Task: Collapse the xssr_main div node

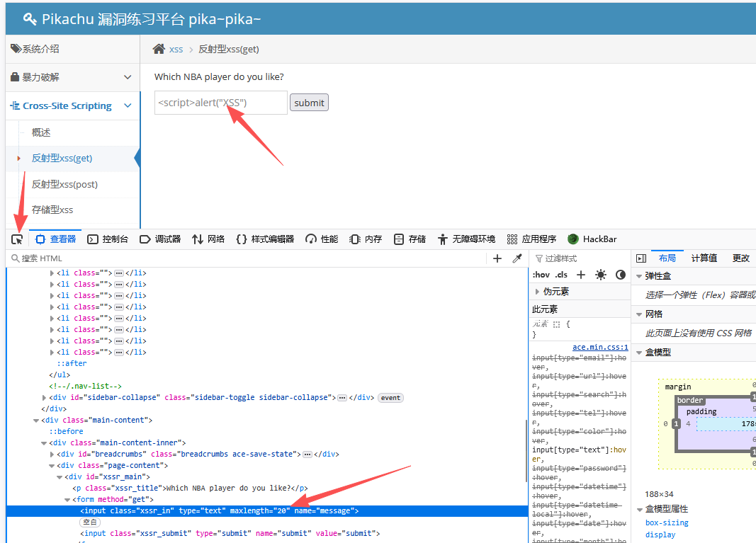Action: pos(60,477)
